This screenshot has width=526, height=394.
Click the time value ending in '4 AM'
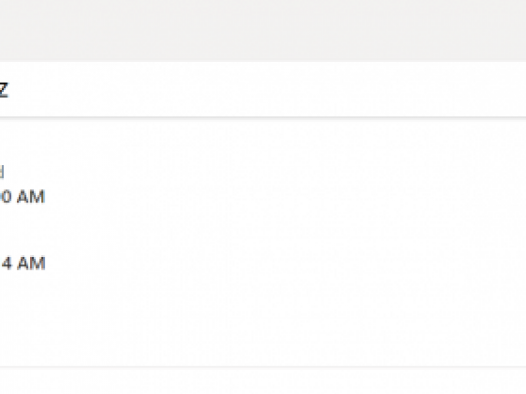(23, 264)
